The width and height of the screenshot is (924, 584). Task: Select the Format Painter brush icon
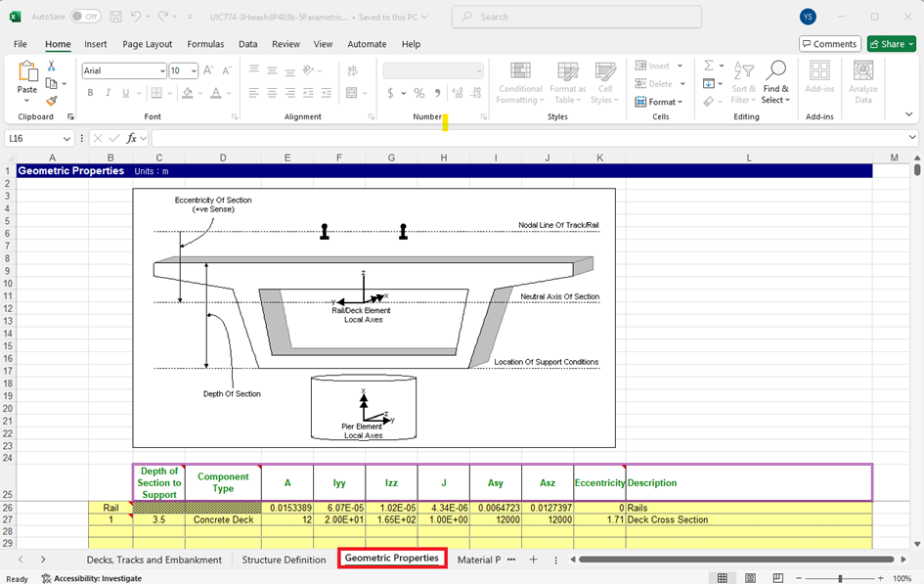coord(52,101)
